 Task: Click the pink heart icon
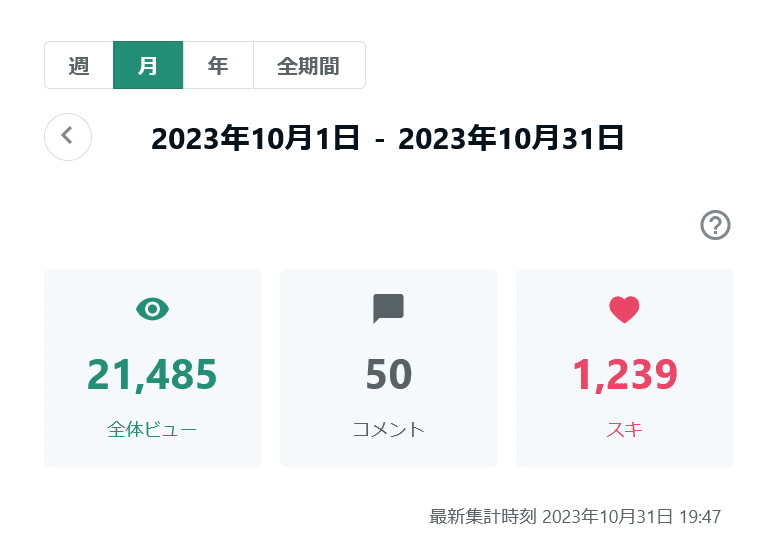(x=624, y=309)
